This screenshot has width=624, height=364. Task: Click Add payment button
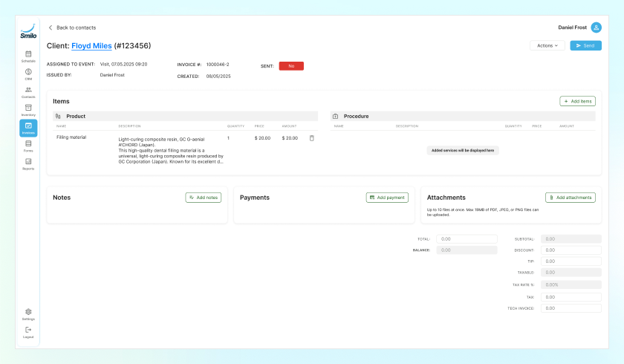[x=387, y=198]
